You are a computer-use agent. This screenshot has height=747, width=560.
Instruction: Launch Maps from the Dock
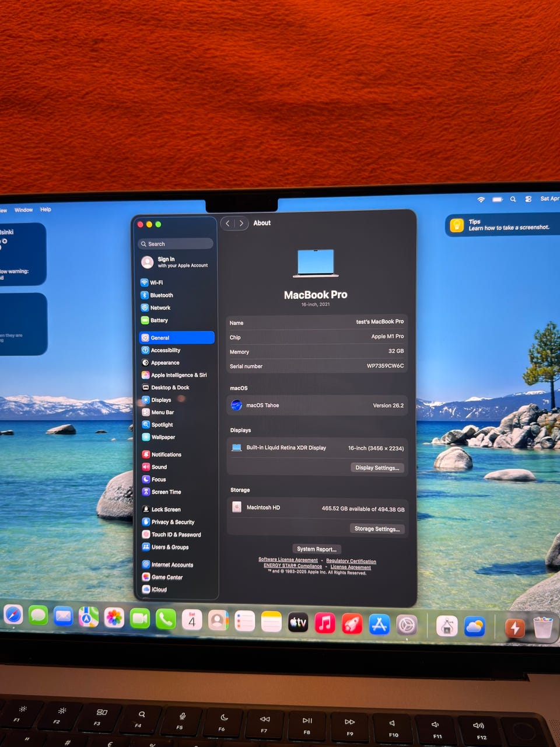(89, 617)
